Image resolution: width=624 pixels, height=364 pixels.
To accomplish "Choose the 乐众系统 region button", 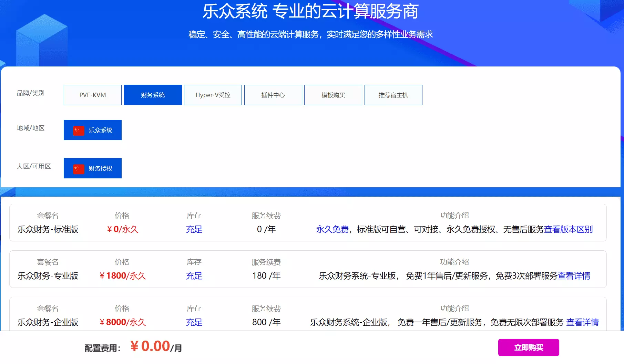I will pyautogui.click(x=93, y=130).
